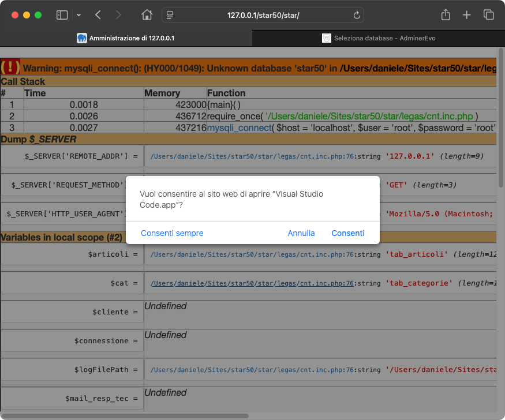The image size is (505, 420).
Task: Open the cnt.inc.php:76 link in $articoli row
Action: pyautogui.click(x=252, y=254)
